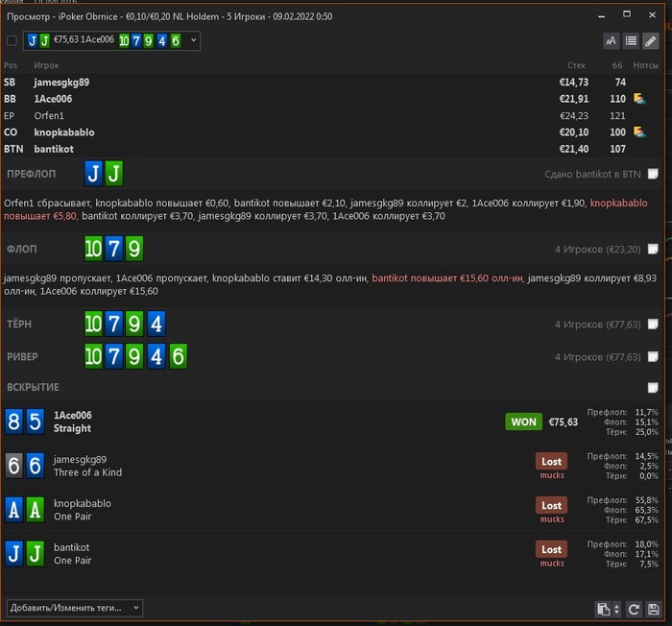Click the note icon on the ПРЕФЛОП row
672x626 pixels.
(653, 174)
